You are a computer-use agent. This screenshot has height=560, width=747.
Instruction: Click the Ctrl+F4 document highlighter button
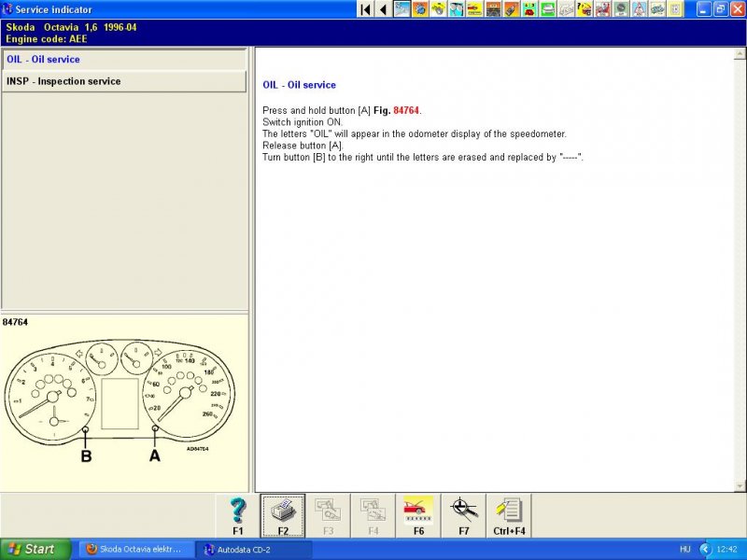[509, 516]
